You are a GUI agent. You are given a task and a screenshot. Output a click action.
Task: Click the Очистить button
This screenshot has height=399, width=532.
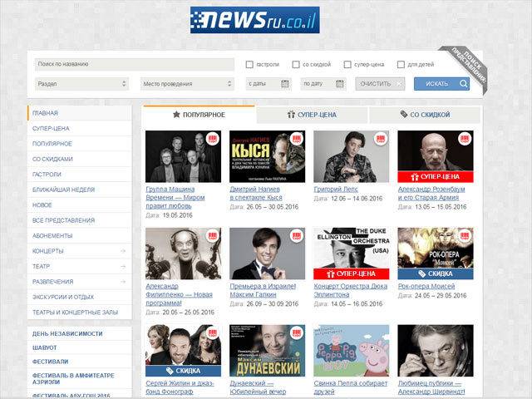[381, 84]
